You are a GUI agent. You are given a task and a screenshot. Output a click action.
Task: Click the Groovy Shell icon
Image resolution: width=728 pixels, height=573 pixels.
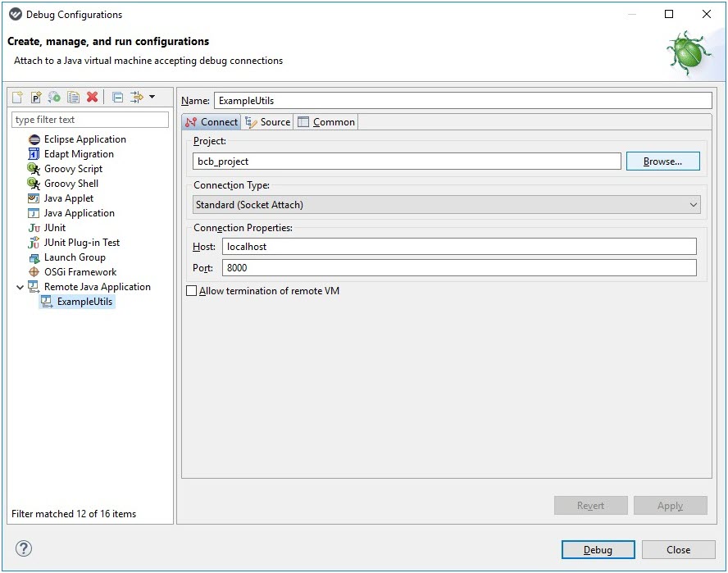(34, 184)
